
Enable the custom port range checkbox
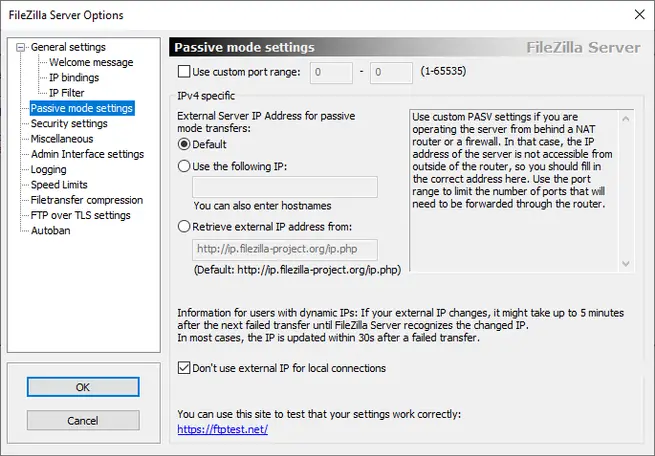[183, 72]
